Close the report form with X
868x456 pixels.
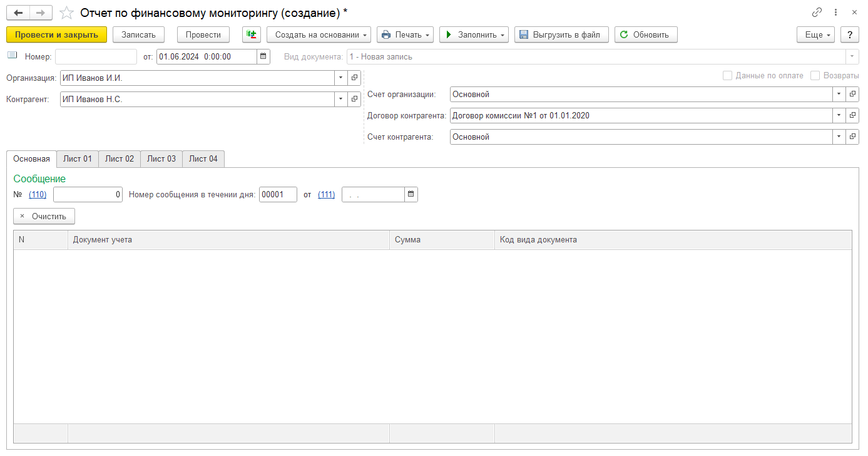[854, 13]
